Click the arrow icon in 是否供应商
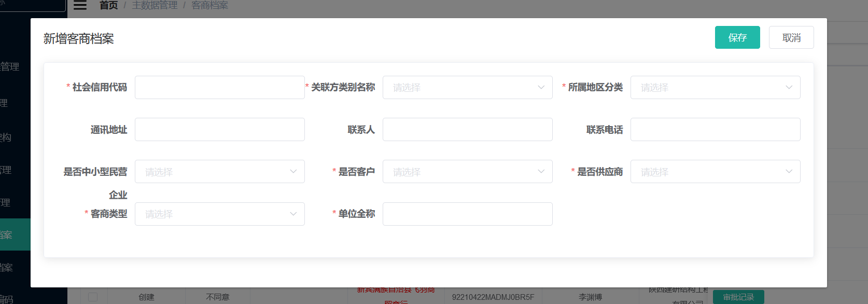Viewport: 868px width, 304px height. pos(789,172)
